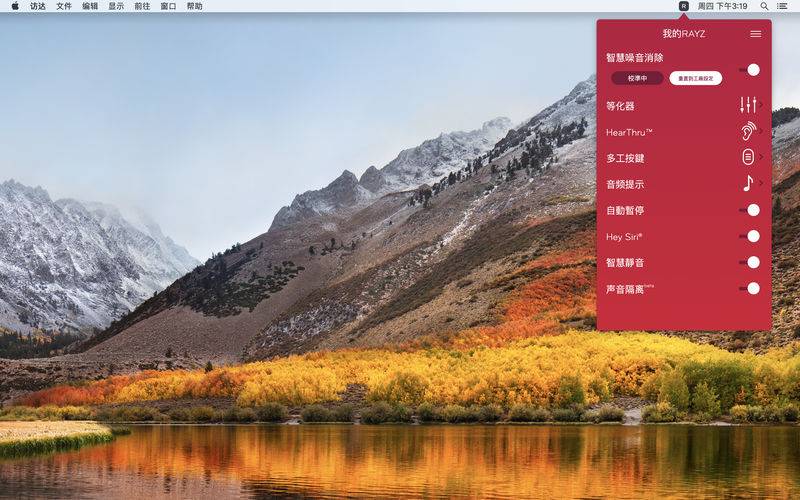Expand the HearThru chevron arrow
This screenshot has width=800, height=500.
761,131
